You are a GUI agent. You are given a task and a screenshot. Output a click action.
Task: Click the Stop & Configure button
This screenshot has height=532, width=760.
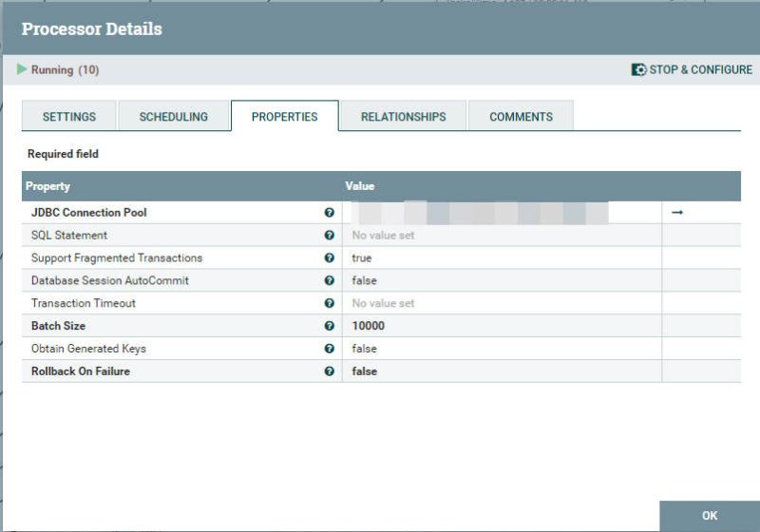pyautogui.click(x=692, y=69)
